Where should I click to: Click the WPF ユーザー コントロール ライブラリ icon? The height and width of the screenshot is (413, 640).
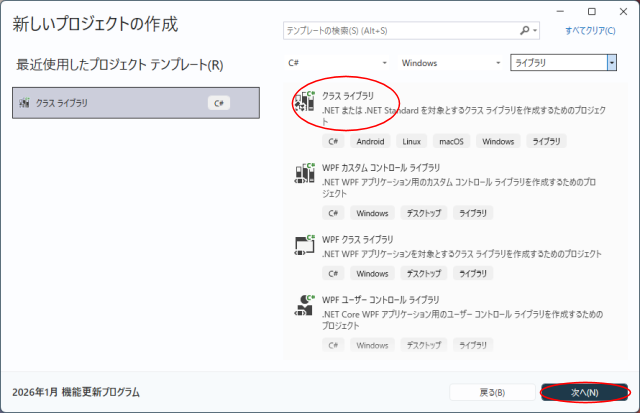(x=304, y=306)
